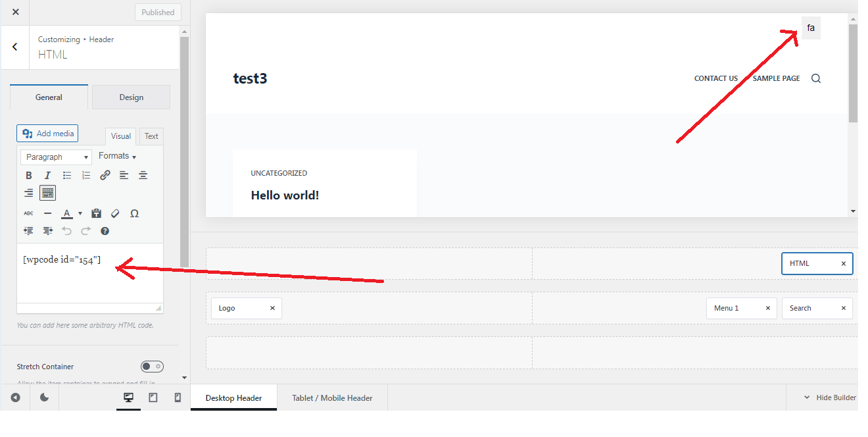Switch to desktop preview device icon
This screenshot has width=868, height=437.
point(129,398)
